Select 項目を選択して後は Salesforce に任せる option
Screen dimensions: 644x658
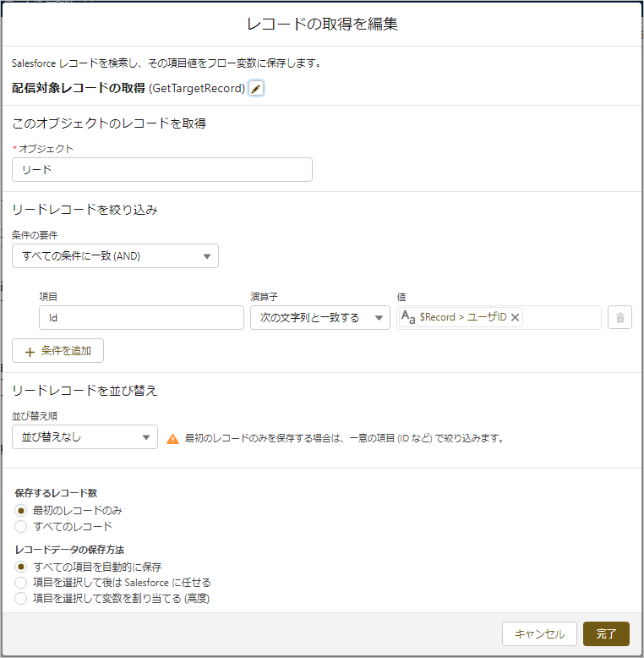[20, 583]
